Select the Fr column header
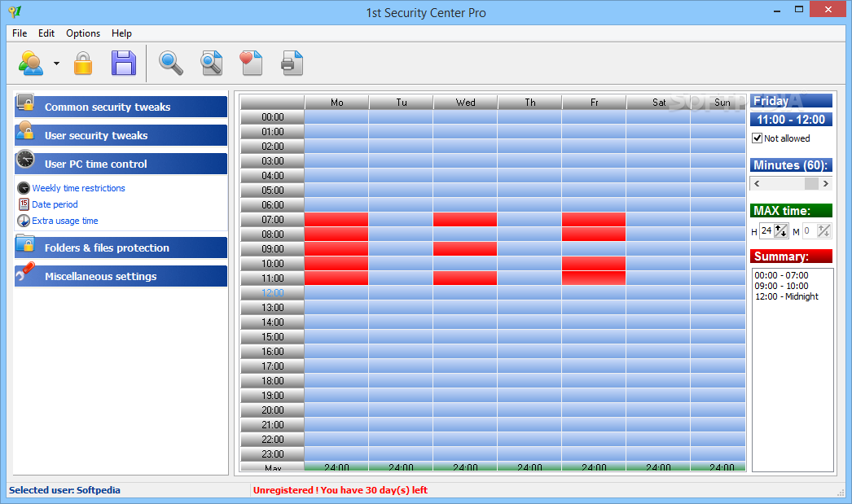Screen dimensions: 852x504 [594, 102]
